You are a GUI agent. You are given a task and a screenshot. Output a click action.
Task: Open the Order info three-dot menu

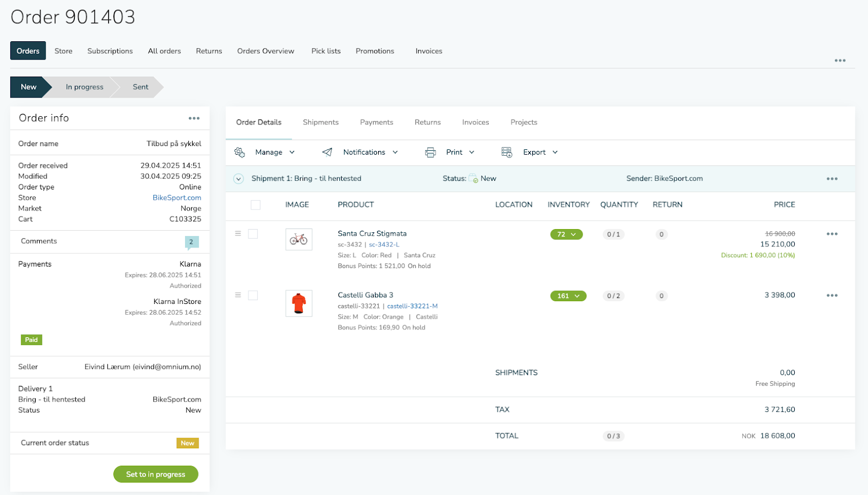(x=194, y=118)
